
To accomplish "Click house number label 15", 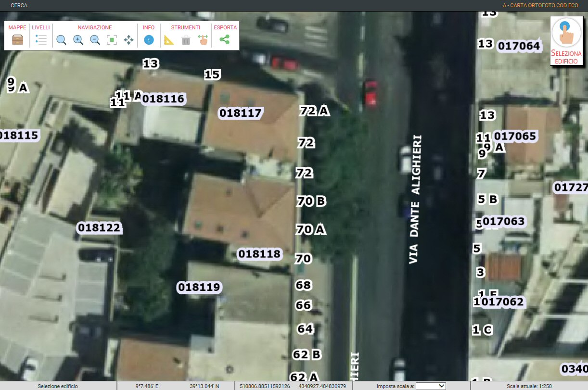I will [x=212, y=75].
